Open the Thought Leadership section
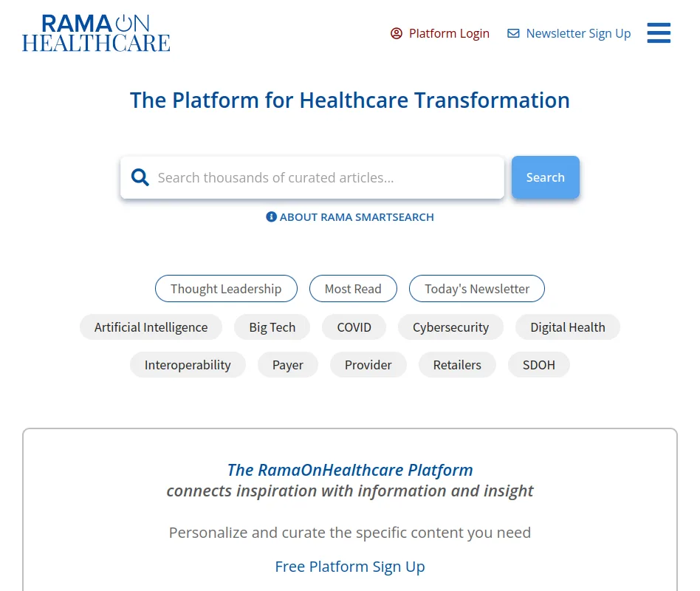The height and width of the screenshot is (591, 700). click(226, 288)
